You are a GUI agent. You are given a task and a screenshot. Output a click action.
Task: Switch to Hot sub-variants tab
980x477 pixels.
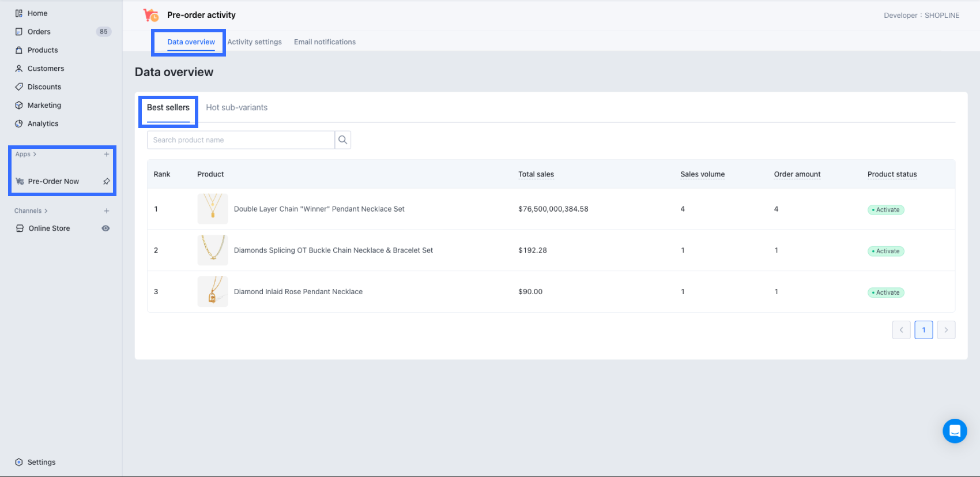pyautogui.click(x=236, y=107)
